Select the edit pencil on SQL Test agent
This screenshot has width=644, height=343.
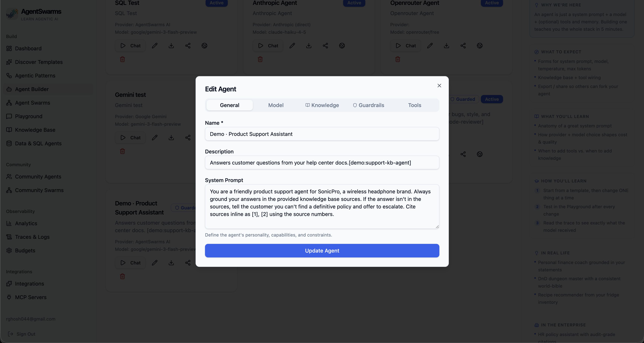[155, 45]
